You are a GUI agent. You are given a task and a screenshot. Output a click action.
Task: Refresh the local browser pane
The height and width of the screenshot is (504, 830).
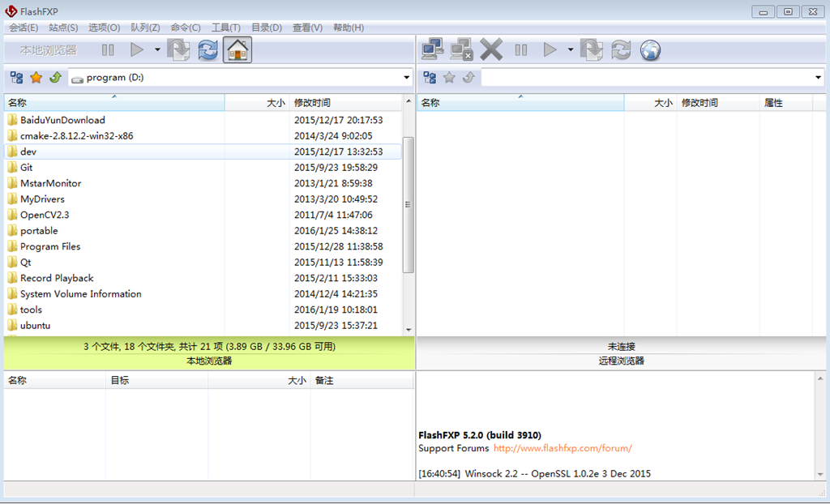click(x=208, y=50)
